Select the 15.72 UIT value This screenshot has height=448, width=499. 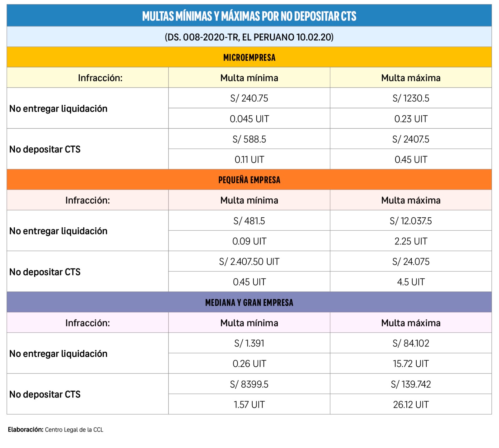point(411,364)
